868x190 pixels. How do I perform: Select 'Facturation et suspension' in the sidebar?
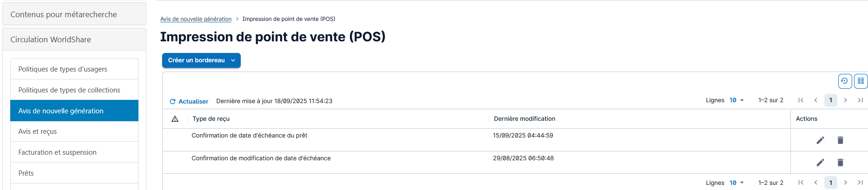(74, 152)
